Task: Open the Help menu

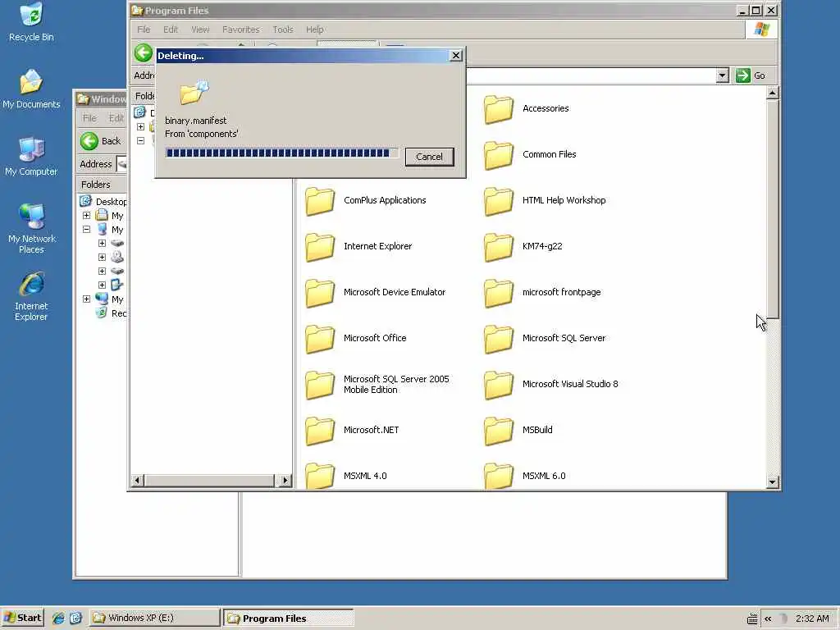Action: click(314, 30)
